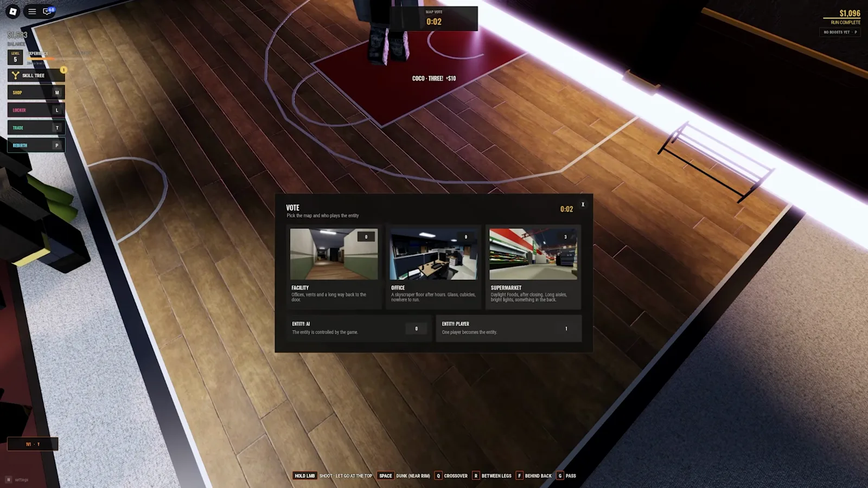868x488 pixels.
Task: Click the Q crossover key hint
Action: click(438, 476)
